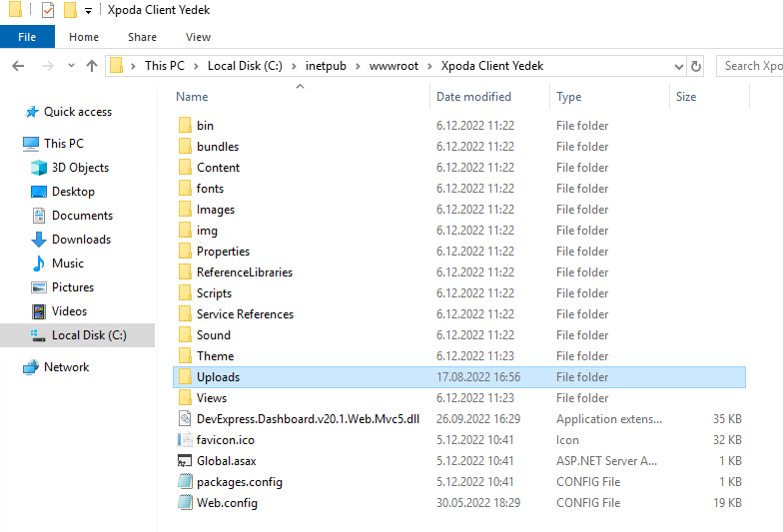Click the Web.config file name
Viewport: 783px width, 532px height.
227,503
